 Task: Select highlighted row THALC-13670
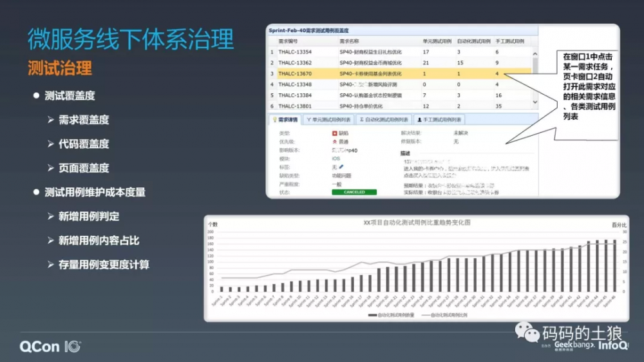[400, 73]
